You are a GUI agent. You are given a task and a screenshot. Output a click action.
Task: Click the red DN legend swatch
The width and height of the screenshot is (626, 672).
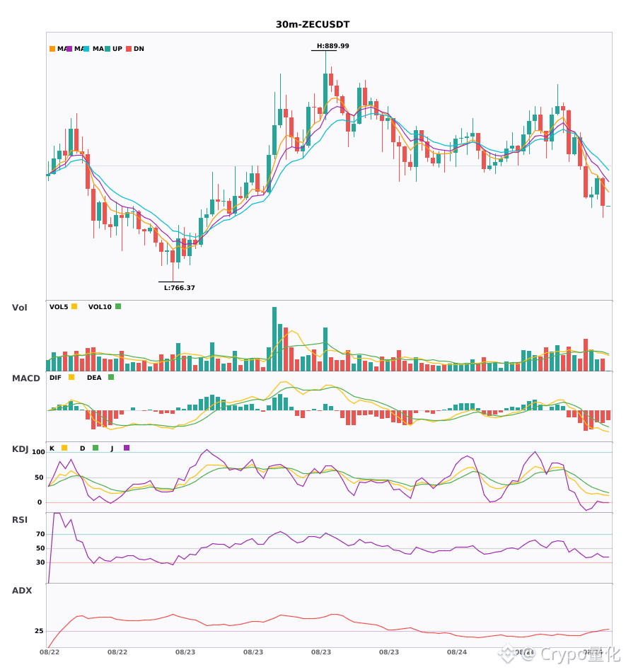click(x=129, y=49)
